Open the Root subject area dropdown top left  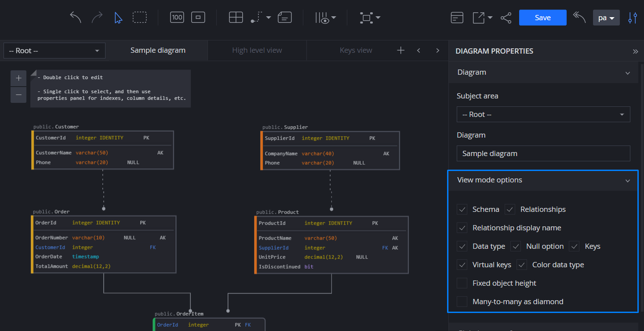coord(54,51)
